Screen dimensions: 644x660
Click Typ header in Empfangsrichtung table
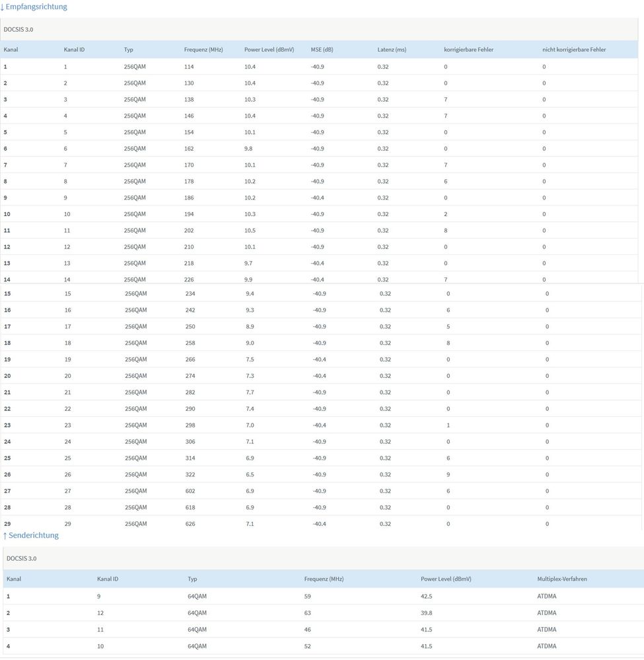pos(128,50)
